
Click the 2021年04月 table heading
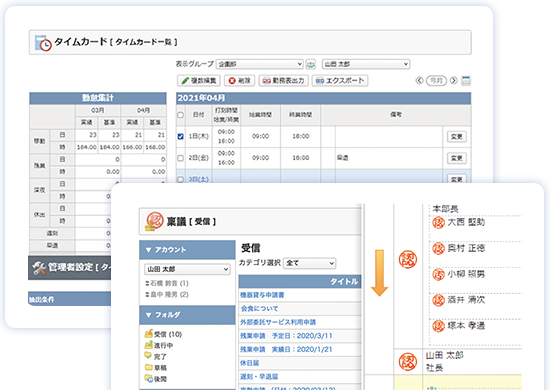201,98
